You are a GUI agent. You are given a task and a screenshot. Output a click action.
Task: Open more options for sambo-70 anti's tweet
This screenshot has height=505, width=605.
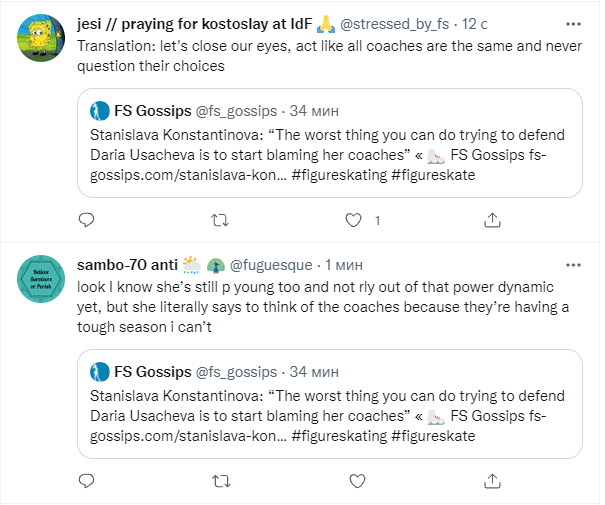pos(572,265)
